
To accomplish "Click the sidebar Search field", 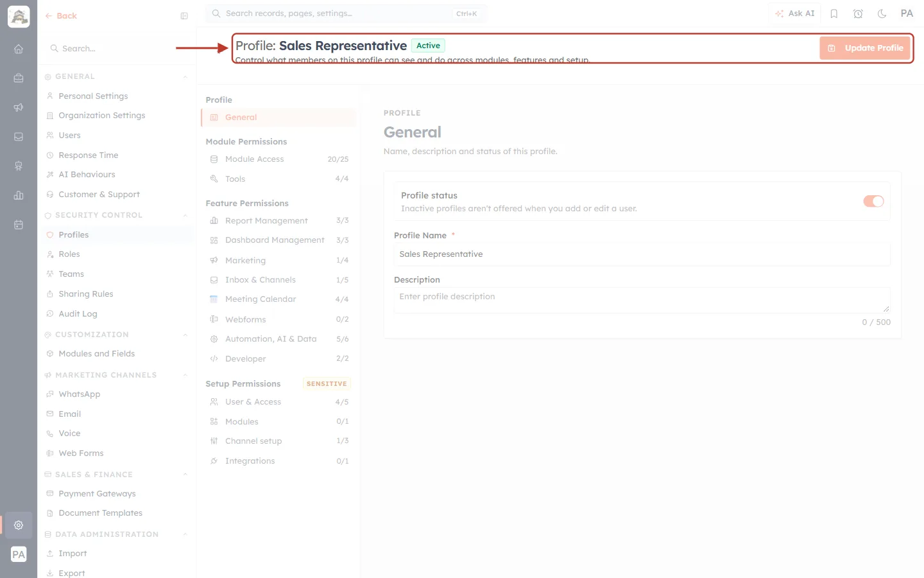I will pos(117,49).
